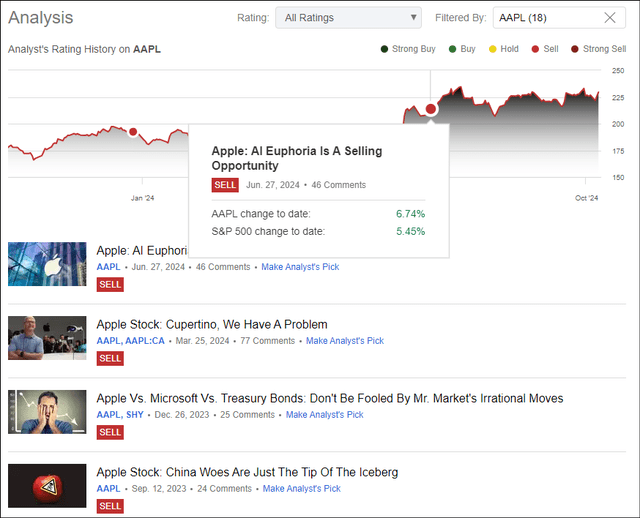Toggle the Buy legend item

pyautogui.click(x=462, y=49)
